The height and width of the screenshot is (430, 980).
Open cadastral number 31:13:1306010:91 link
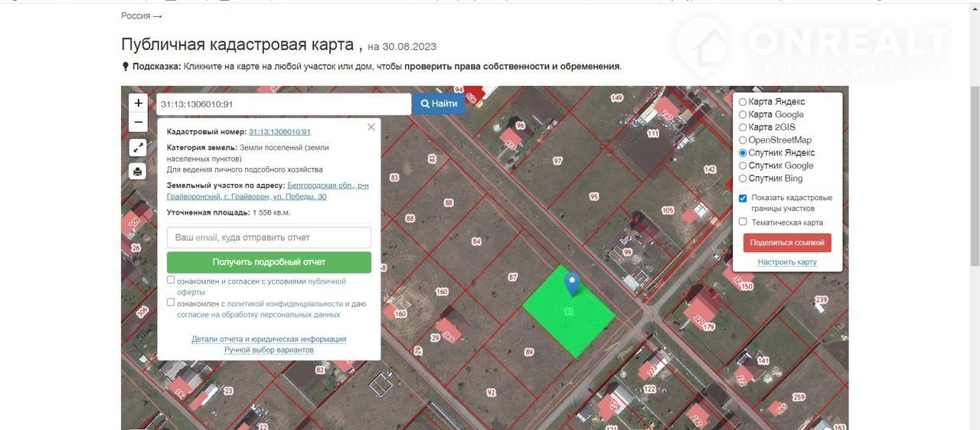[x=279, y=132]
